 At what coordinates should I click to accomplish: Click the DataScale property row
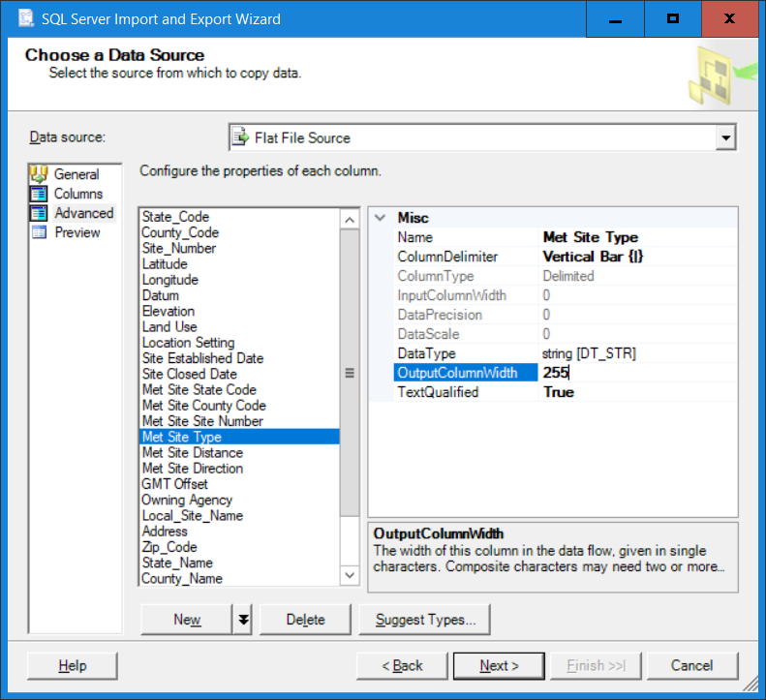point(566,334)
